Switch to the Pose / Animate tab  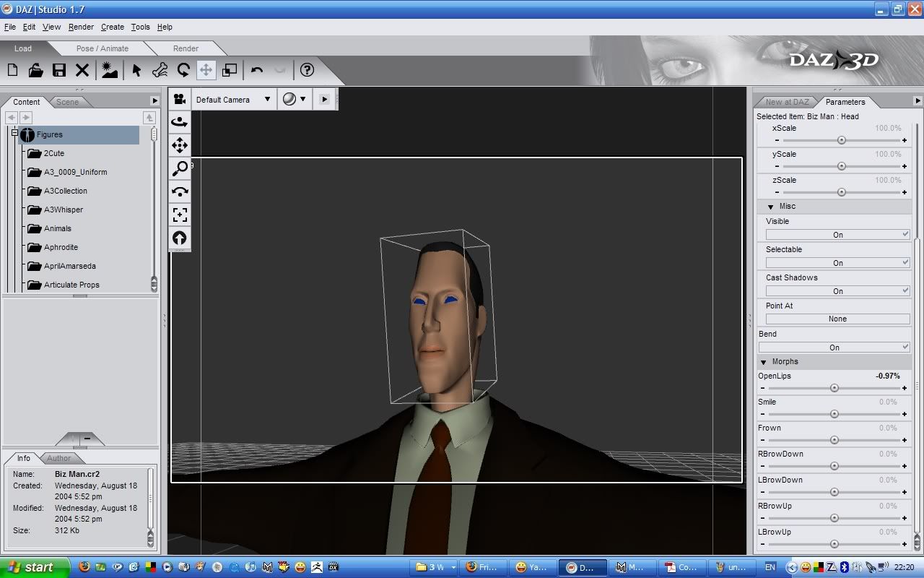click(x=103, y=48)
